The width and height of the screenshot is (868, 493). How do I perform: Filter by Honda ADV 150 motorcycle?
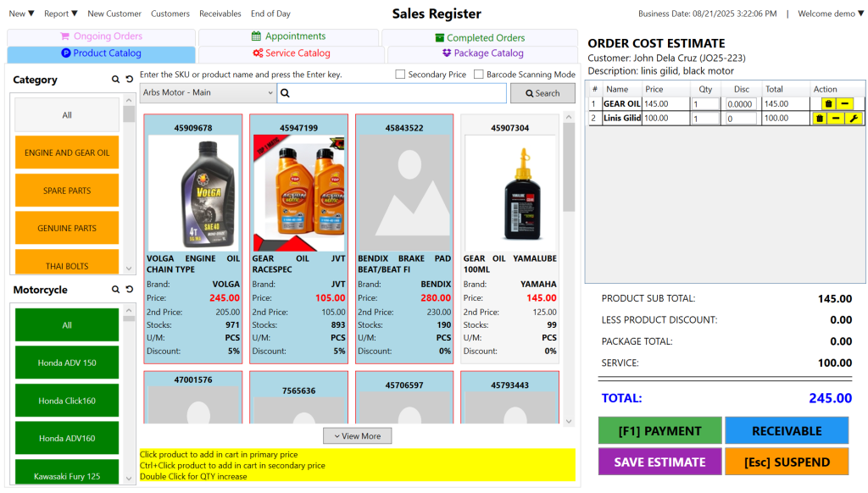pyautogui.click(x=67, y=363)
